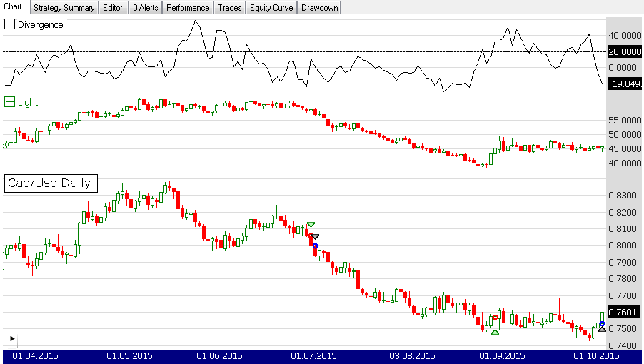Collapse the Light indicator pane

(9, 102)
